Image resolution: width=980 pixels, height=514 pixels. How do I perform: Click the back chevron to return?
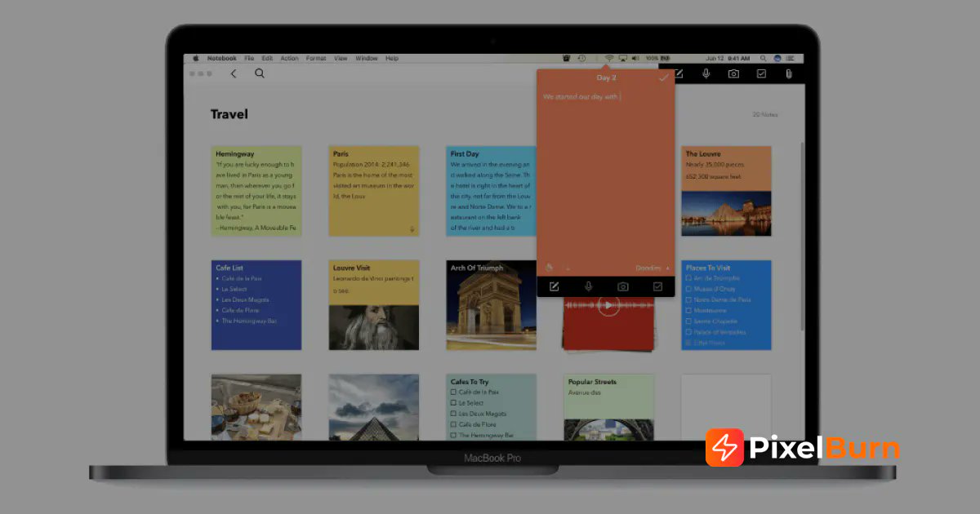(x=234, y=73)
